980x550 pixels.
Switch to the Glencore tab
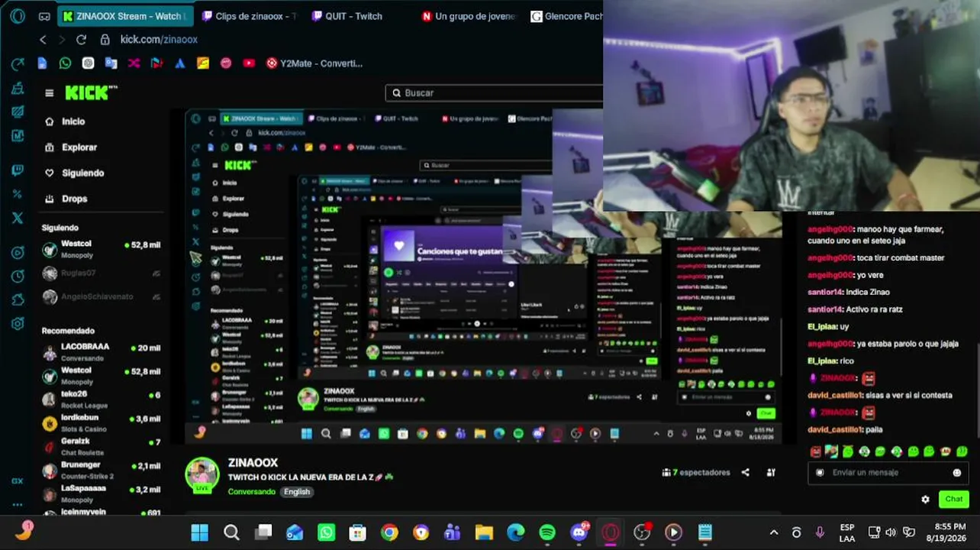pos(566,16)
